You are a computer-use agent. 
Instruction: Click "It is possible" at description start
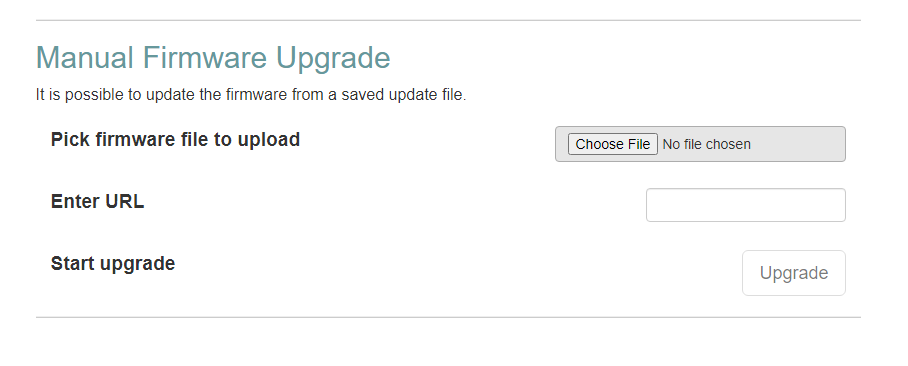80,96
